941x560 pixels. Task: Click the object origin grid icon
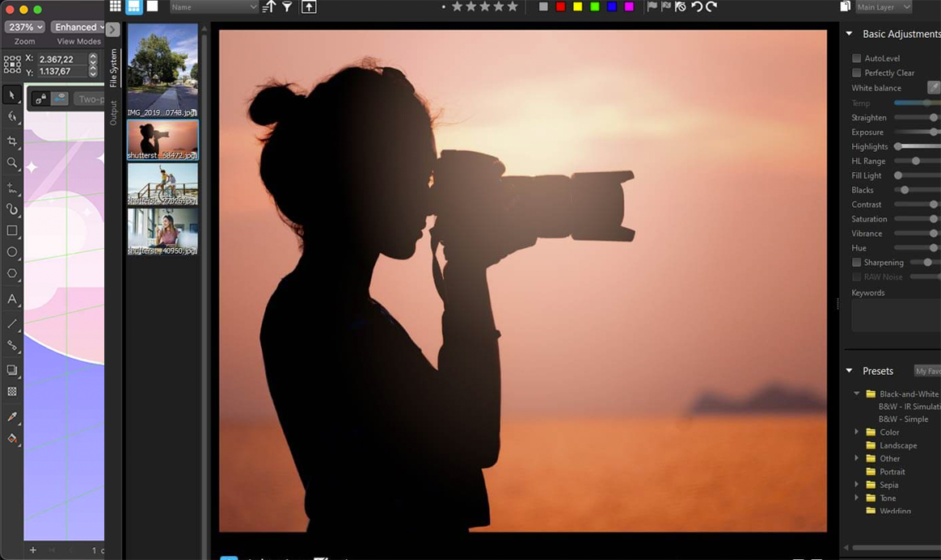tap(12, 65)
